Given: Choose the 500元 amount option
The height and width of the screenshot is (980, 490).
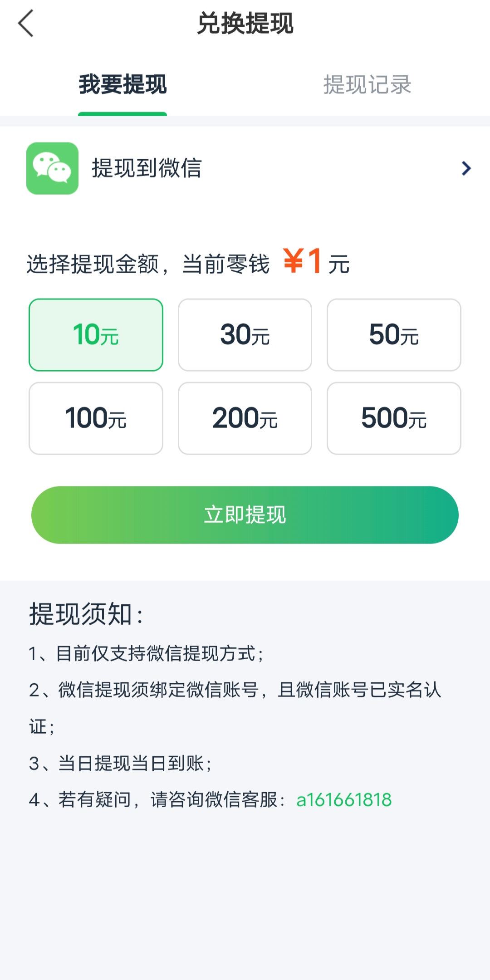Looking at the screenshot, I should [394, 418].
